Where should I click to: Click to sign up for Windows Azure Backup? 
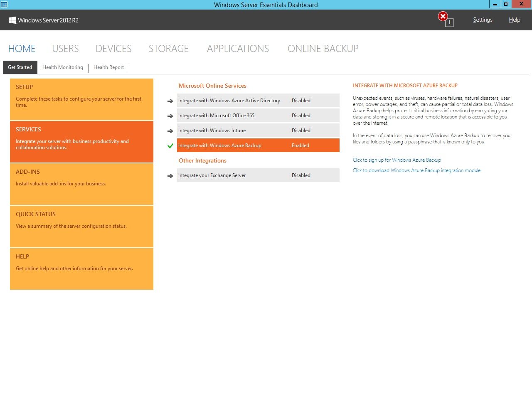pyautogui.click(x=397, y=160)
